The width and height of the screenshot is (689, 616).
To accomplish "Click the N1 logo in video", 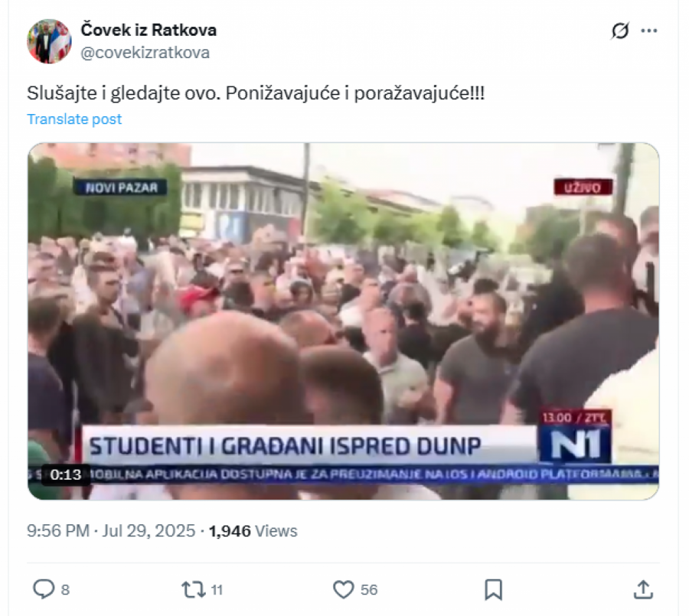I will (x=575, y=445).
